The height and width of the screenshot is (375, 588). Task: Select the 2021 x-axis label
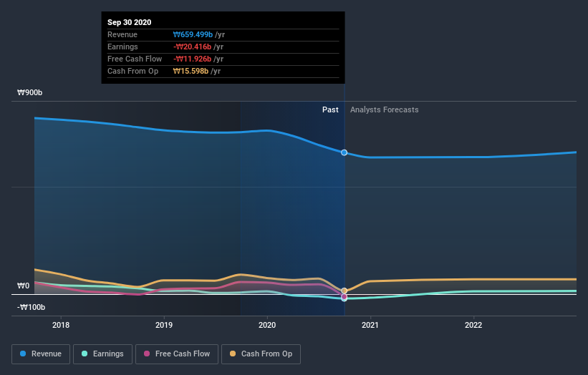pyautogui.click(x=370, y=325)
